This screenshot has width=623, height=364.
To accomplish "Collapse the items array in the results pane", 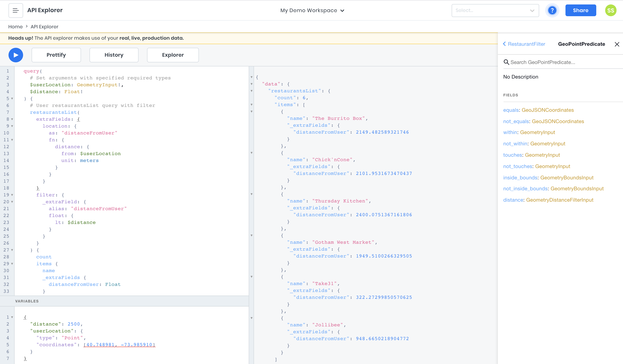I will click(x=252, y=104).
